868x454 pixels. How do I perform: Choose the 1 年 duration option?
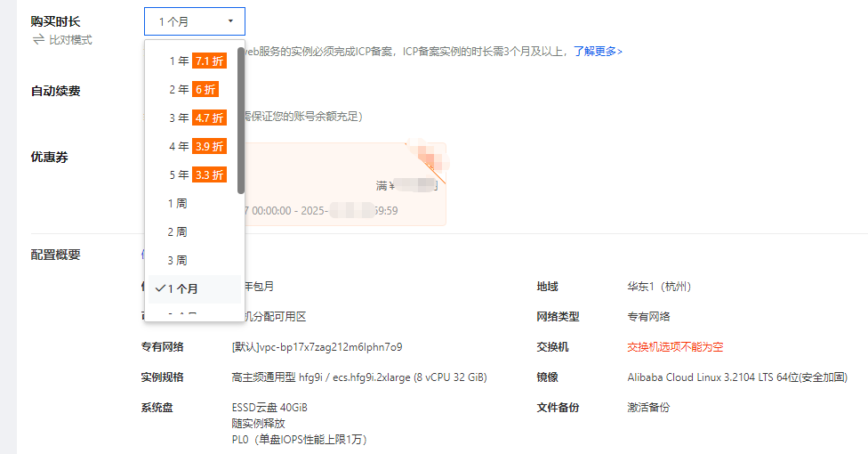coord(179,61)
